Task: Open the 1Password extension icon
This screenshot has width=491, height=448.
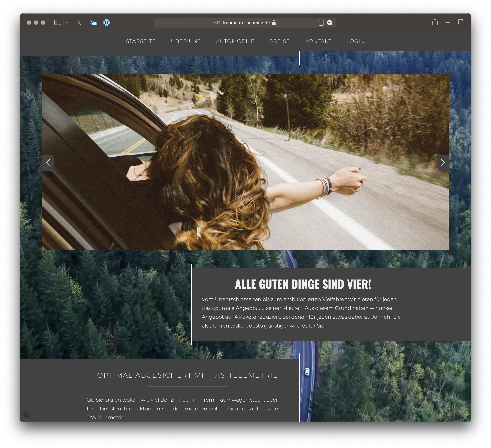Action: [106, 23]
